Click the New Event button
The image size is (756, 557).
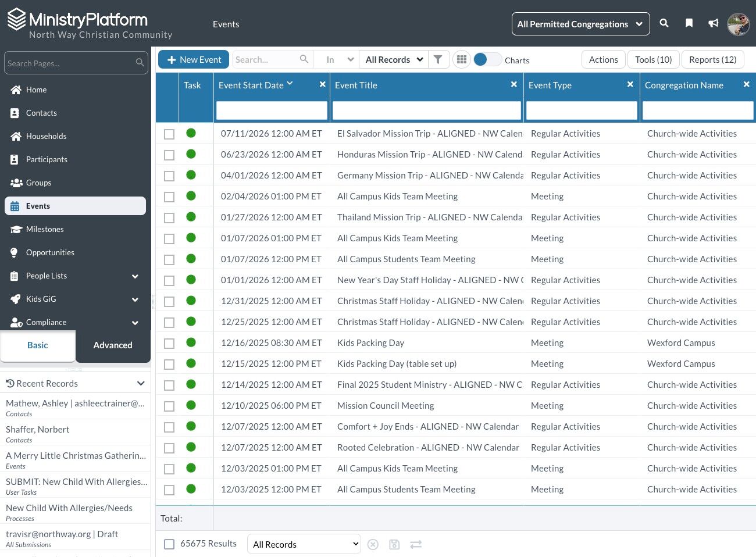194,59
